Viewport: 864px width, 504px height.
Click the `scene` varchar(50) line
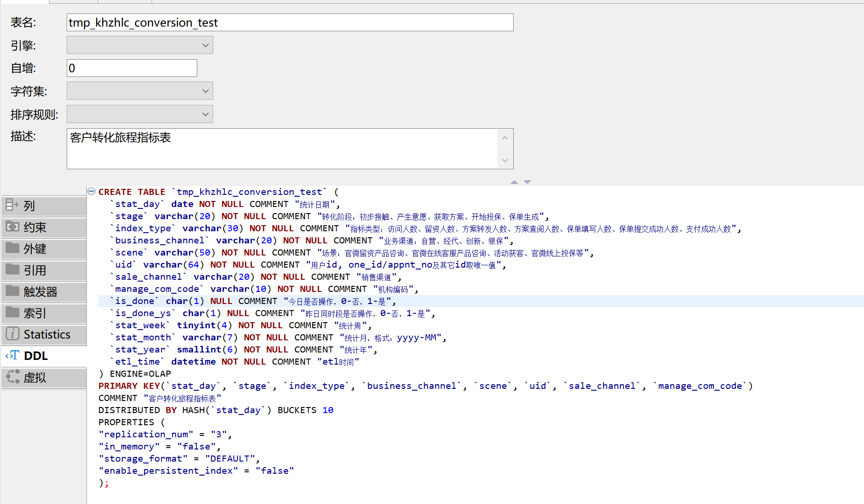point(352,253)
